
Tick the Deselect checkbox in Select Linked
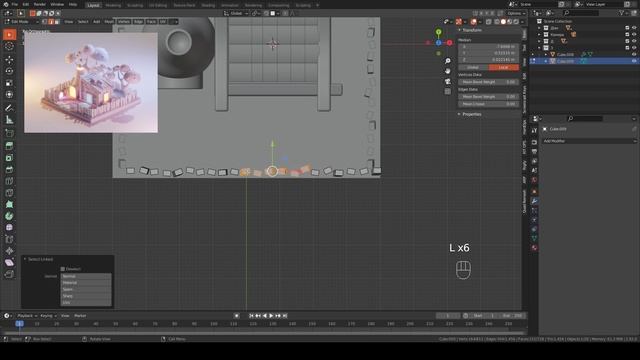click(62, 269)
